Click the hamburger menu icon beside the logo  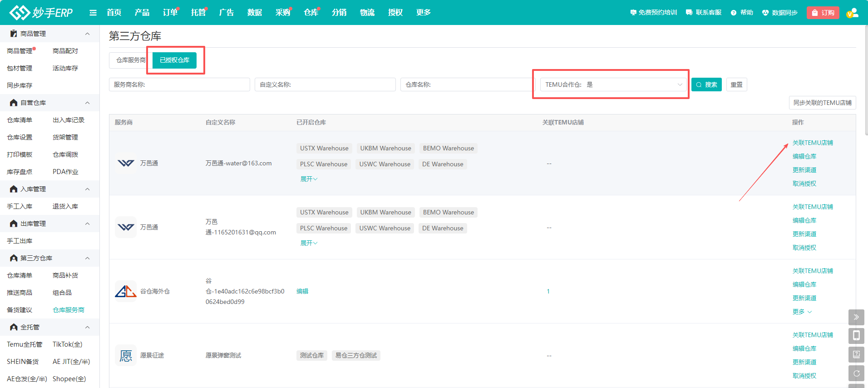[93, 13]
